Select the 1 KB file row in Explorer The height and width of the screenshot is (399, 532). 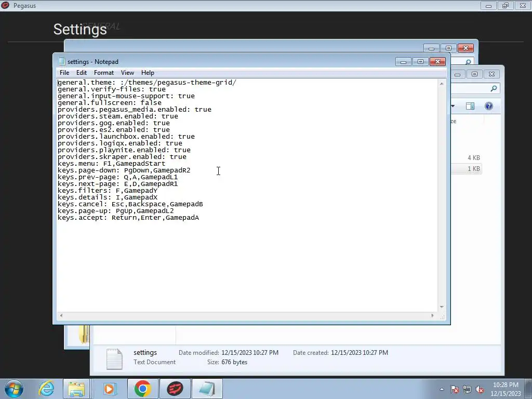(467, 169)
